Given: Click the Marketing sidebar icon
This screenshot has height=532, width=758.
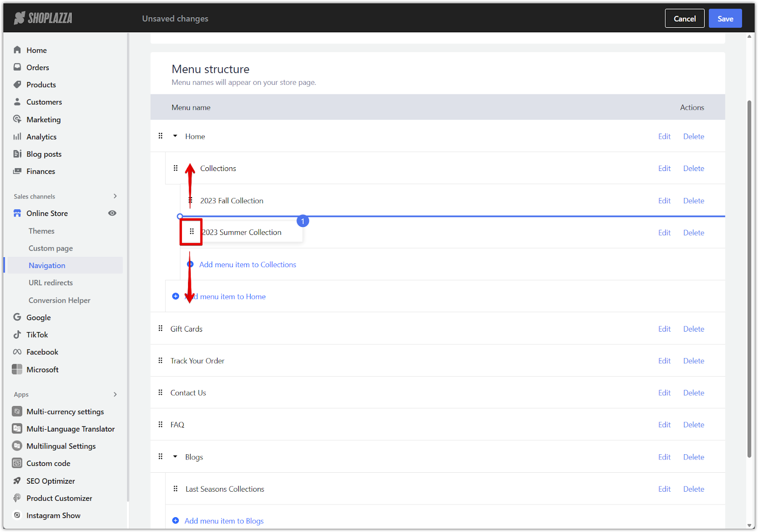Looking at the screenshot, I should (x=18, y=119).
